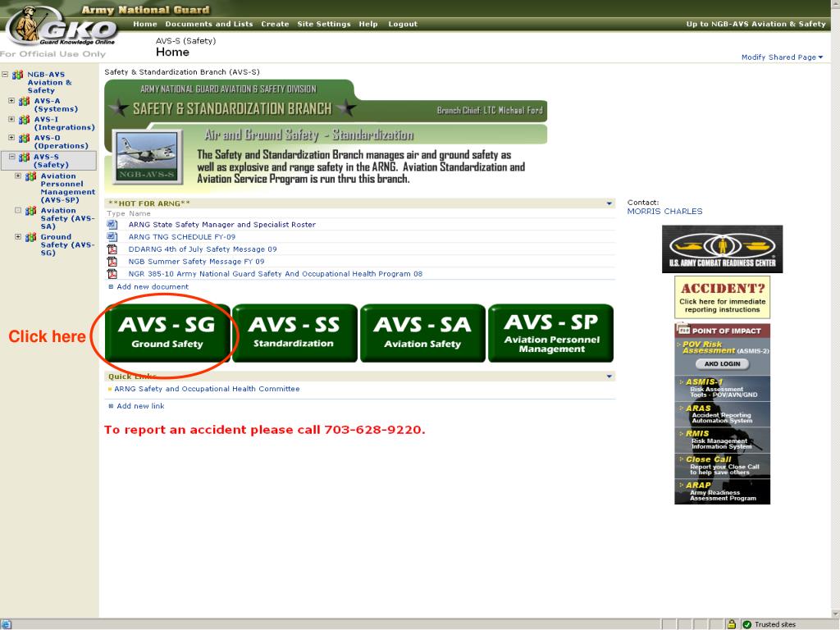This screenshot has height=630, width=840.
Task: Select Ground Safety (AVS-SG) in sidebar tree
Action: coord(67,244)
